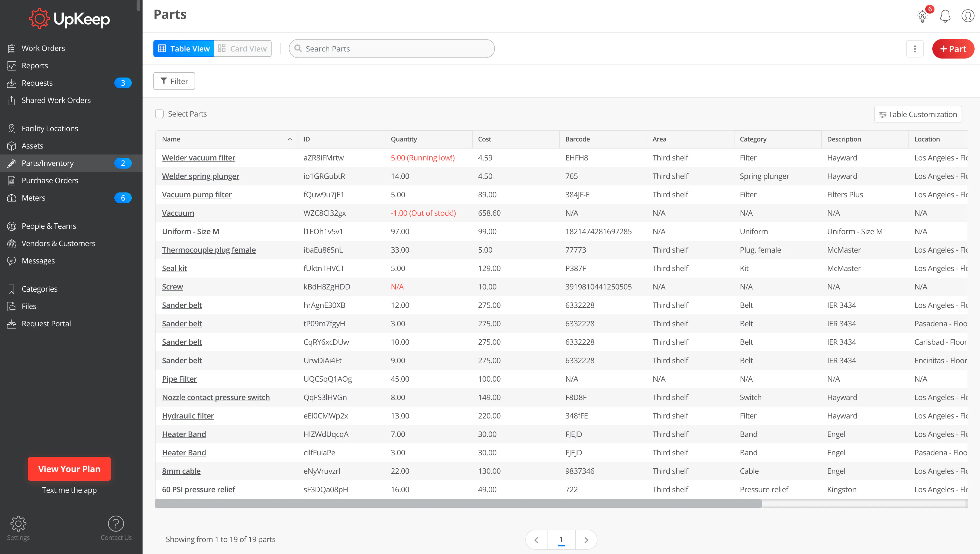The image size is (980, 554).
Task: Click People & Teams icon
Action: pyautogui.click(x=12, y=226)
